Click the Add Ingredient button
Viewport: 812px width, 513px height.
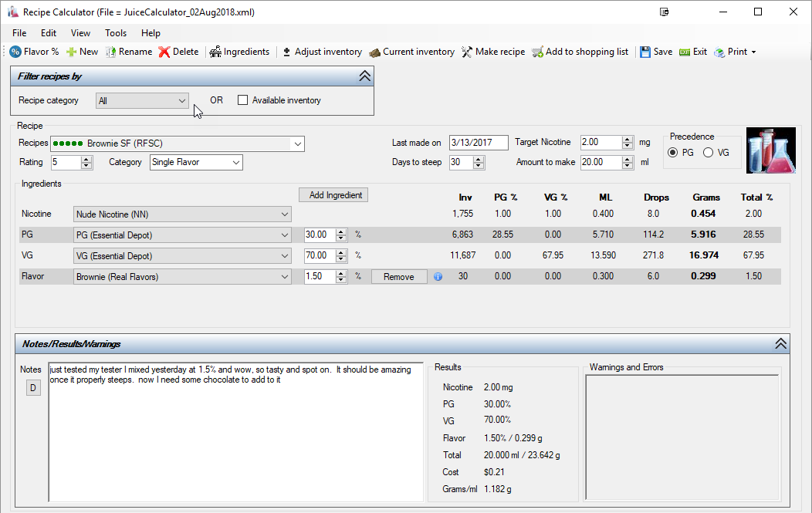tap(333, 195)
